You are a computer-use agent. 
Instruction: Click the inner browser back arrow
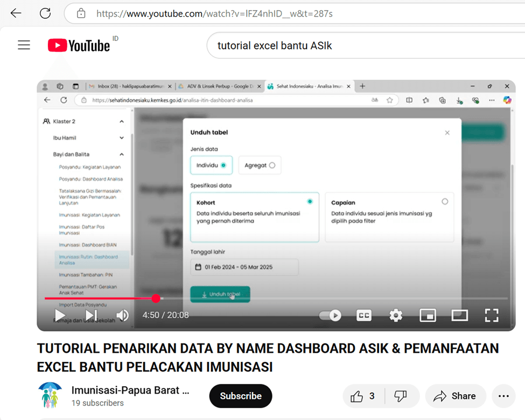tap(47, 100)
